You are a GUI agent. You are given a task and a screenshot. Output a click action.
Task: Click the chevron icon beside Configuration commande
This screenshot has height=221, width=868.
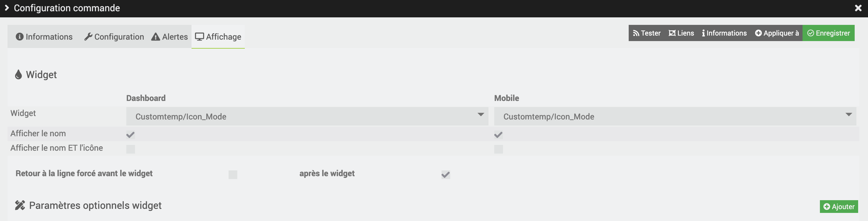point(7,8)
